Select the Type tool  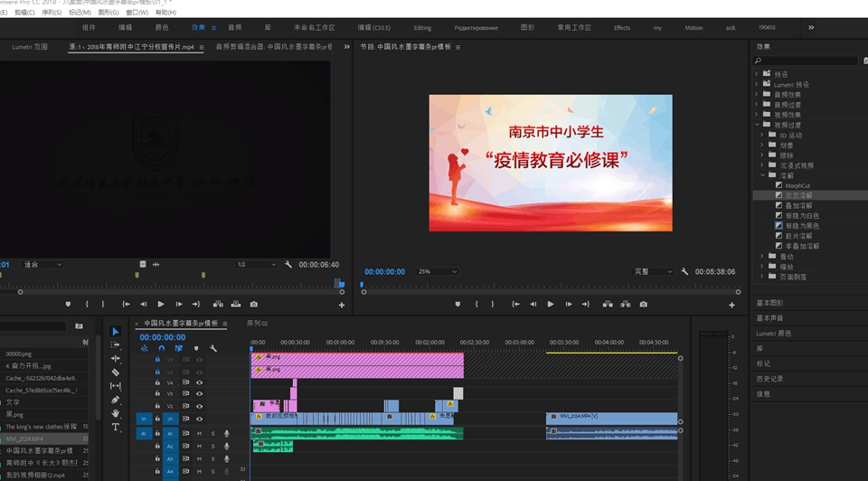[x=116, y=427]
